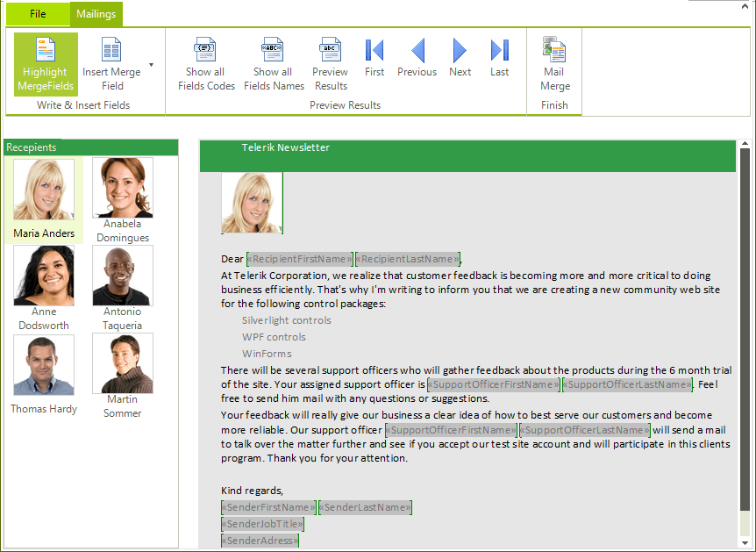Run the Mail Merge finish command
Screen dimensions: 756x552
pyautogui.click(x=555, y=64)
